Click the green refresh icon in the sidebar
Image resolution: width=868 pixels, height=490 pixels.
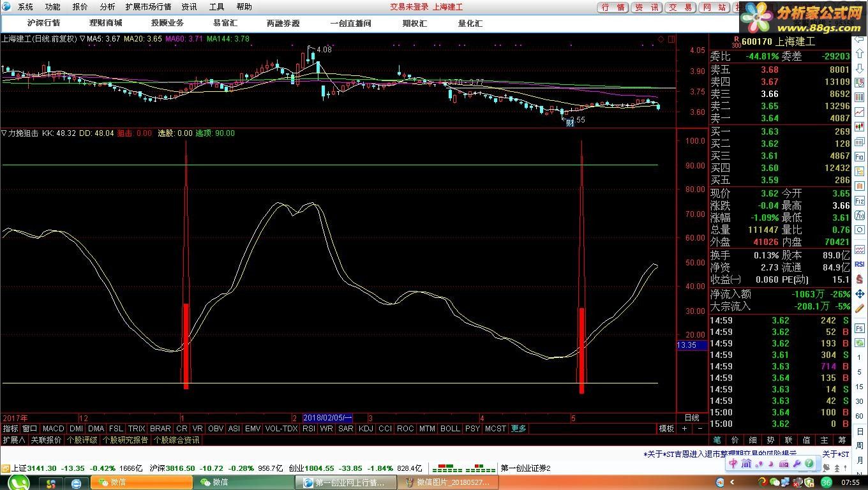click(860, 342)
